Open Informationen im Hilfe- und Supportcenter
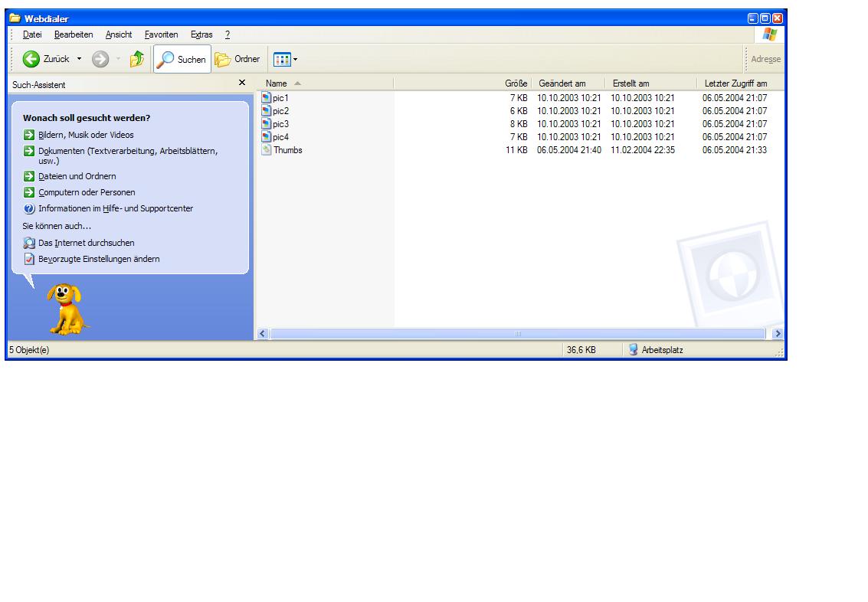This screenshot has width=868, height=602. pyautogui.click(x=116, y=208)
